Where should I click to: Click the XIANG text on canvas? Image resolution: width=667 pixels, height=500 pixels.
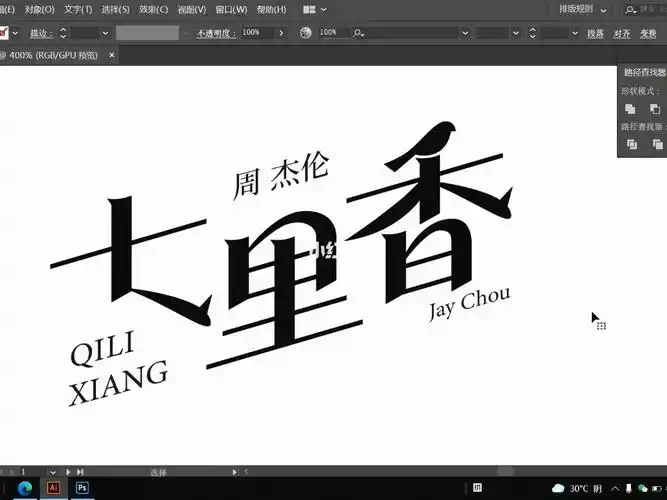[x=118, y=383]
